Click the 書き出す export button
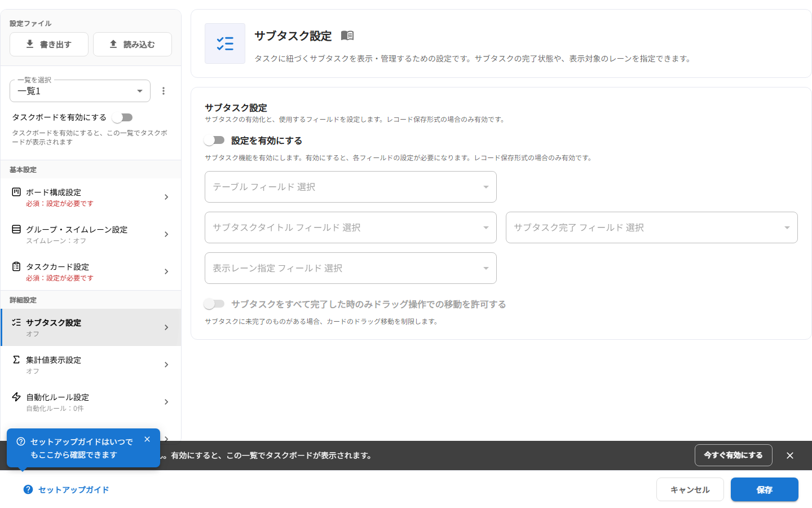Image resolution: width=812 pixels, height=508 pixels. coord(49,44)
